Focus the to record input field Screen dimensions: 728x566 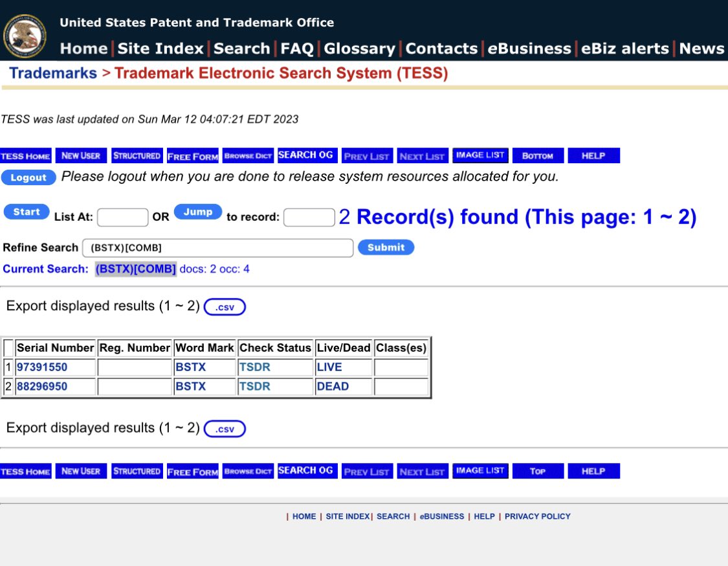click(309, 218)
